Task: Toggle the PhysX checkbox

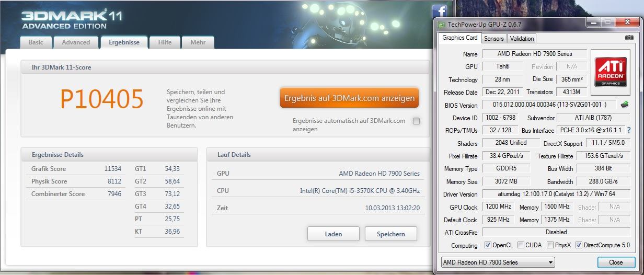Action: click(550, 245)
